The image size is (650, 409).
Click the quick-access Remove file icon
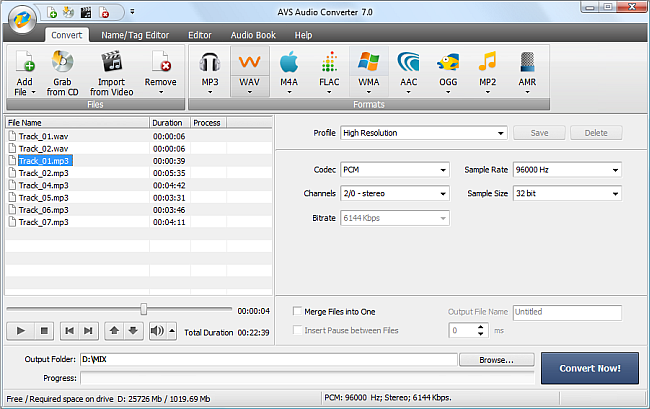point(104,13)
